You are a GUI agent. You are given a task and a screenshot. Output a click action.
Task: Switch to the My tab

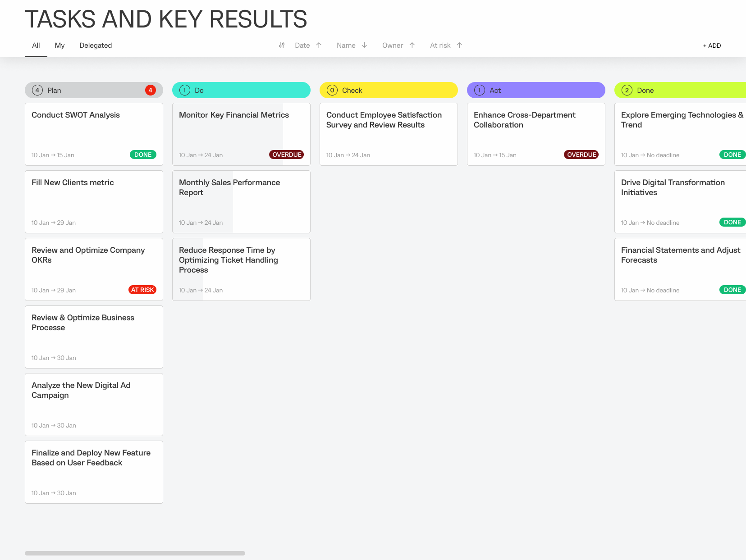(x=59, y=46)
